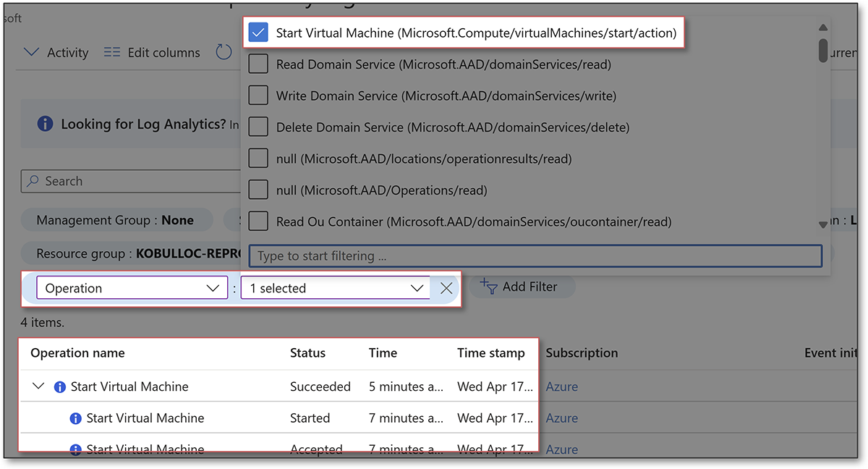The image size is (868, 469).
Task: Click '5 minutes a...' time cell
Action: tap(406, 386)
